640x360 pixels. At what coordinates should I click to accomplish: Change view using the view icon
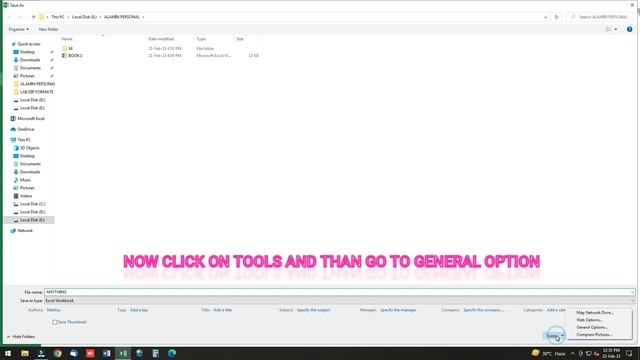click(609, 29)
